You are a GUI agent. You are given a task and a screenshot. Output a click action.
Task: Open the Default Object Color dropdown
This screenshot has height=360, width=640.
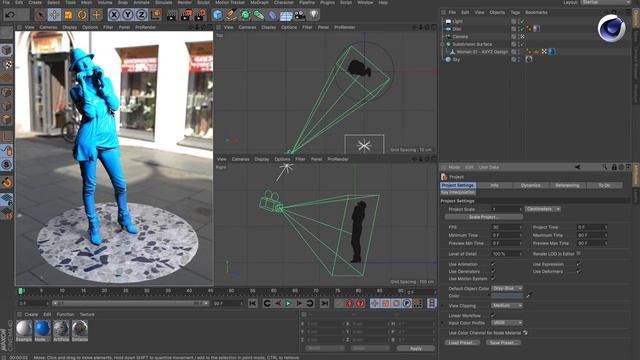point(507,288)
